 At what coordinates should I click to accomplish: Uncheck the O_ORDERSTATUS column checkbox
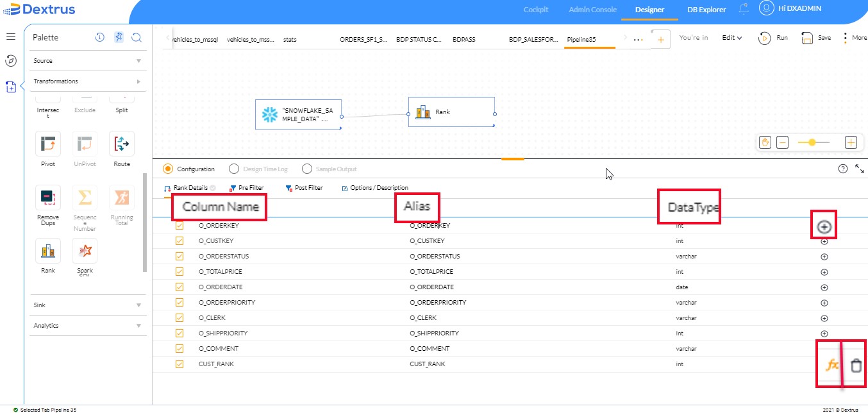179,257
